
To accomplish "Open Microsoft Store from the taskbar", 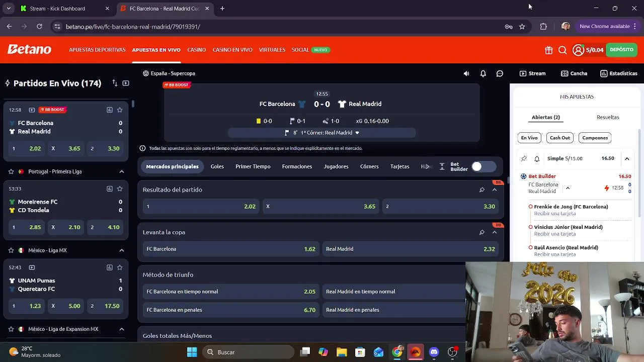I will (x=360, y=352).
